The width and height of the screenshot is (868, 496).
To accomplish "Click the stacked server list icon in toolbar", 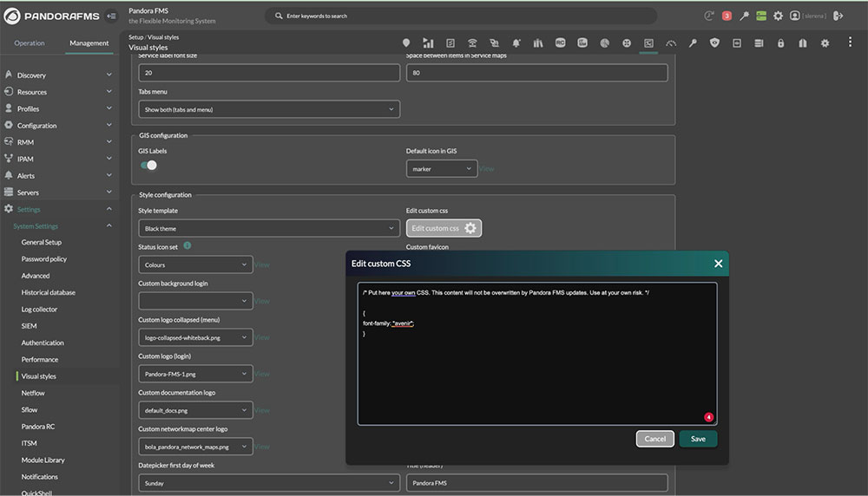I will point(759,42).
